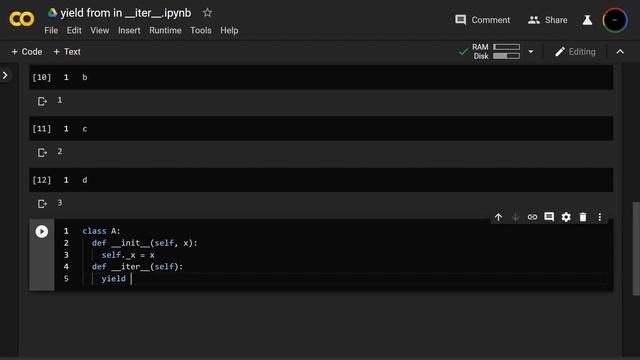The height and width of the screenshot is (360, 640).
Task: Click cell 12 execution count [12]
Action: pyautogui.click(x=42, y=180)
